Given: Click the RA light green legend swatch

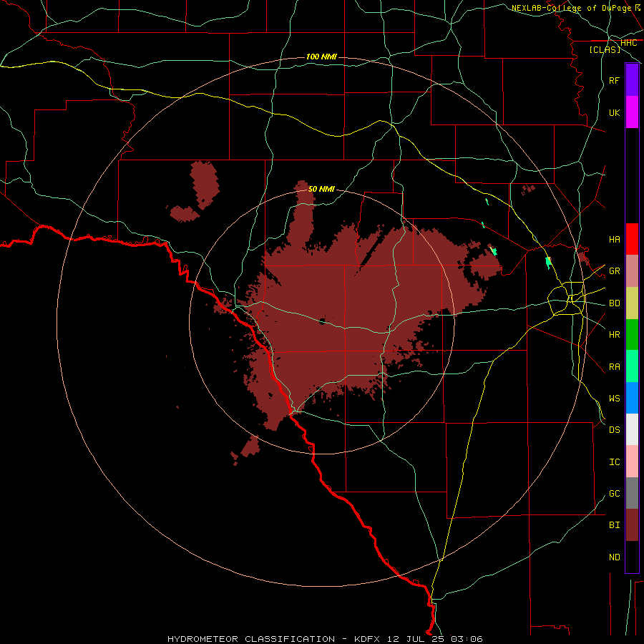Looking at the screenshot, I should tap(632, 366).
